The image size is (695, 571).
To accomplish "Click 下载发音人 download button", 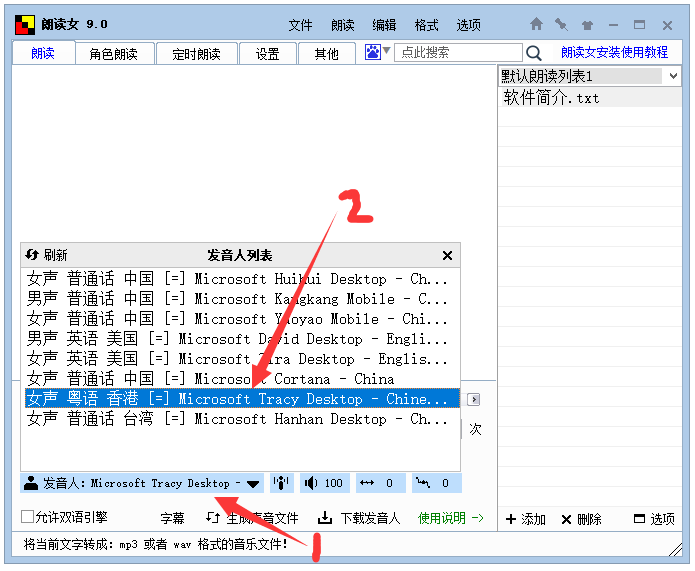I will click(359, 518).
